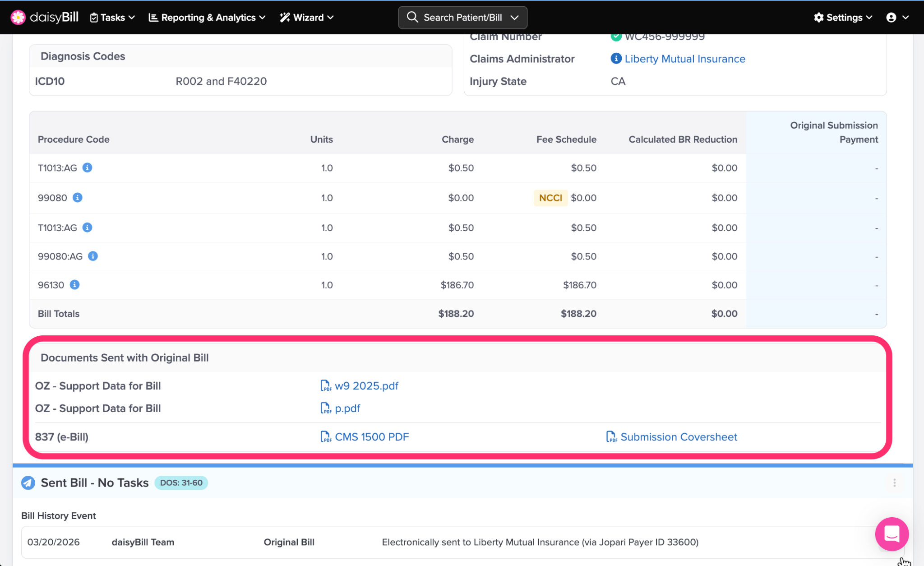Click info icon next to 99080:AG

[93, 256]
